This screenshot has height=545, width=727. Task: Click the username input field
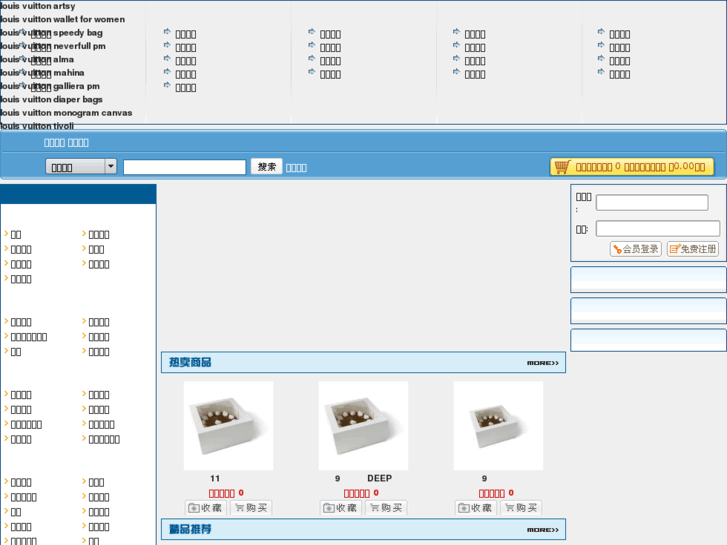651,203
